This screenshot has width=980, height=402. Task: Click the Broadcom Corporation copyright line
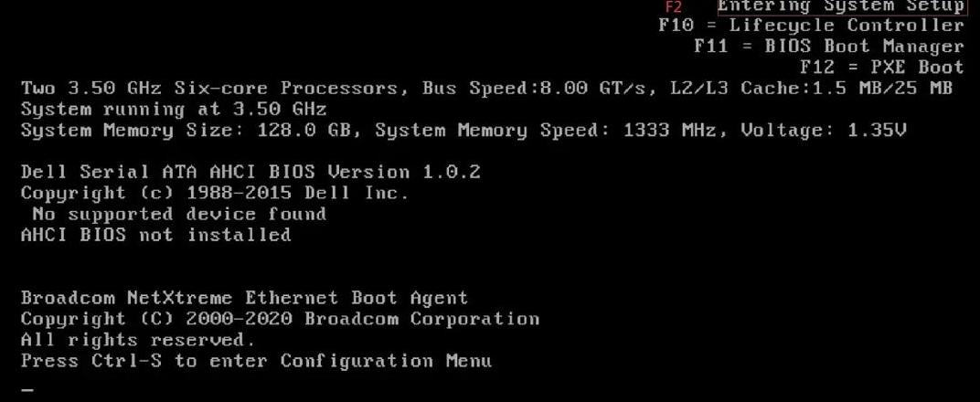pyautogui.click(x=280, y=319)
